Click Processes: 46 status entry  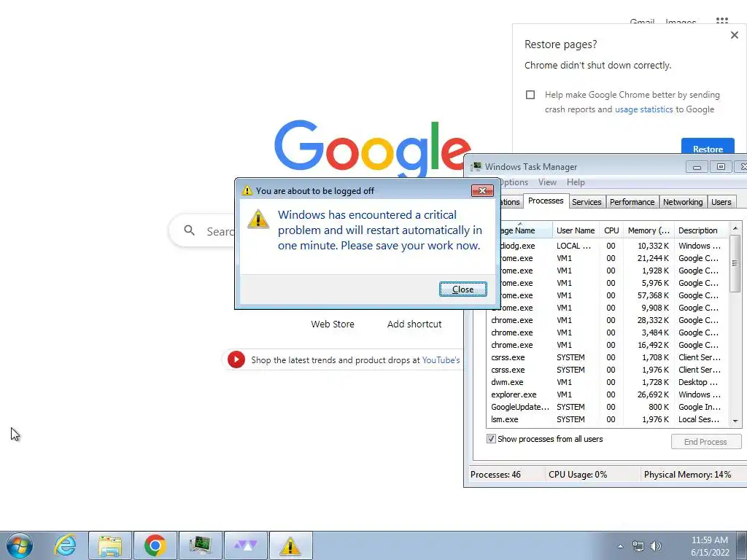[x=495, y=475]
